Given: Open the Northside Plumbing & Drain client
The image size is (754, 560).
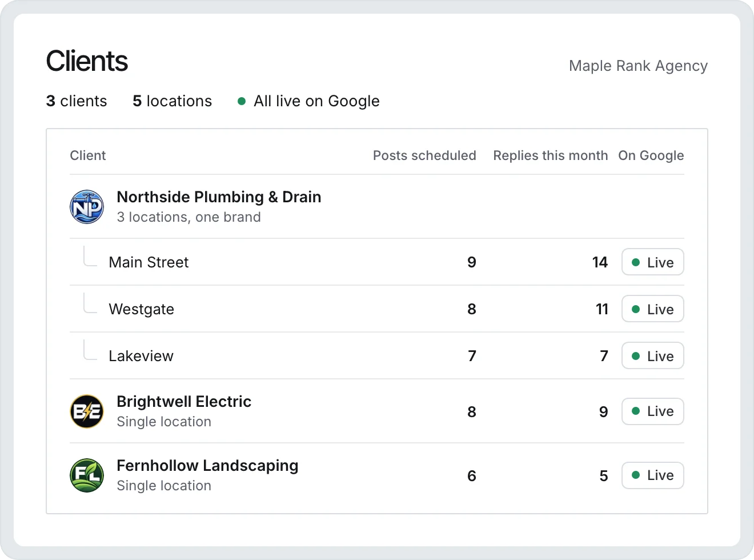Looking at the screenshot, I should pyautogui.click(x=219, y=197).
